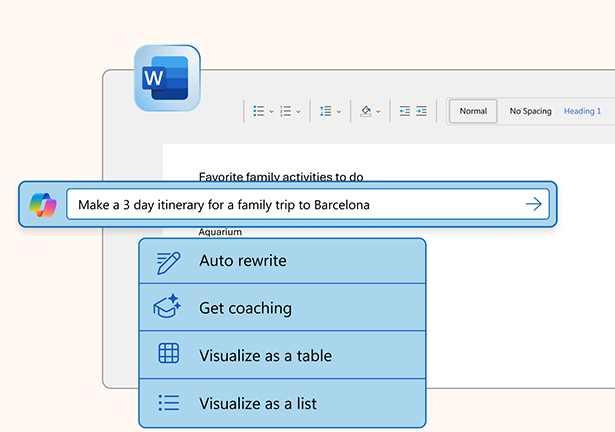The image size is (615, 432).
Task: Click the increase indent icon
Action: (x=422, y=111)
